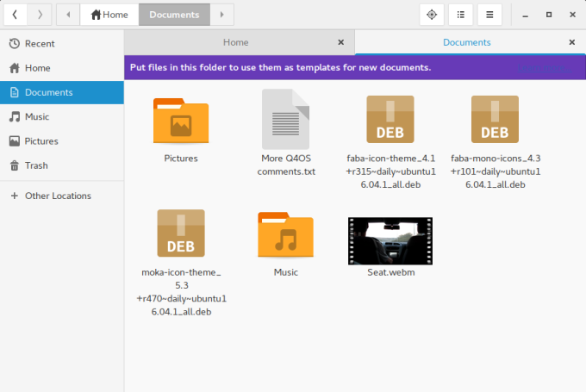Select the Pictures folder icon
586x392 pixels.
181,121
